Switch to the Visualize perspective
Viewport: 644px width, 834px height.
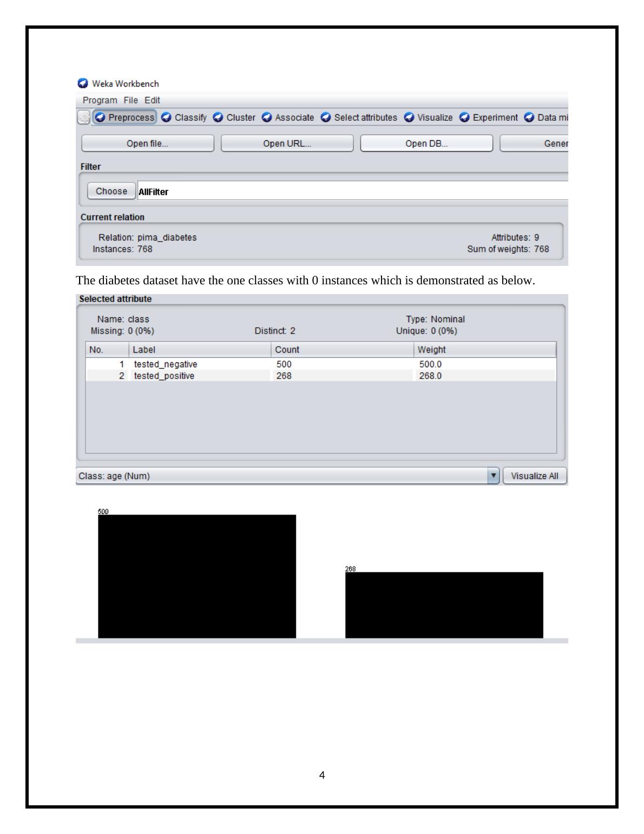pos(429,118)
